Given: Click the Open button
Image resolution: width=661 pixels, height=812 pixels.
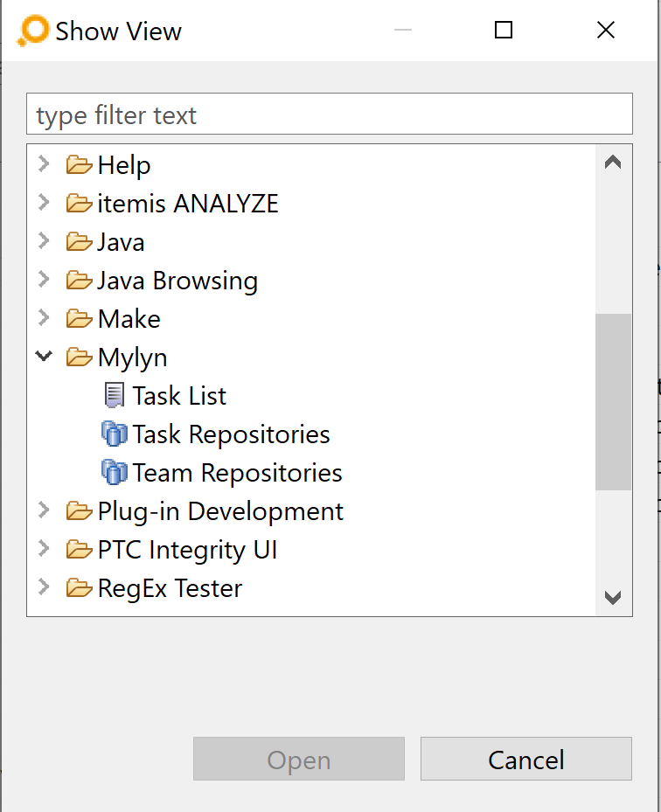Looking at the screenshot, I should (299, 759).
